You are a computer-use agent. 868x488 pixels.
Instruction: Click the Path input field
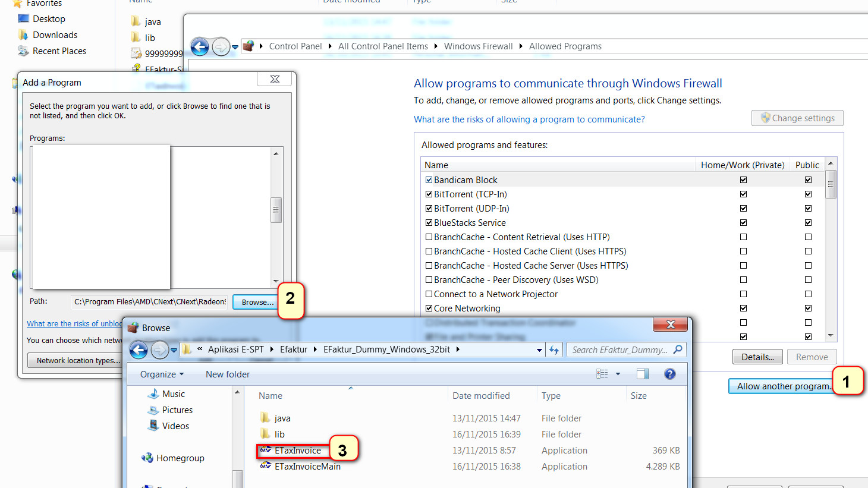[x=149, y=302]
